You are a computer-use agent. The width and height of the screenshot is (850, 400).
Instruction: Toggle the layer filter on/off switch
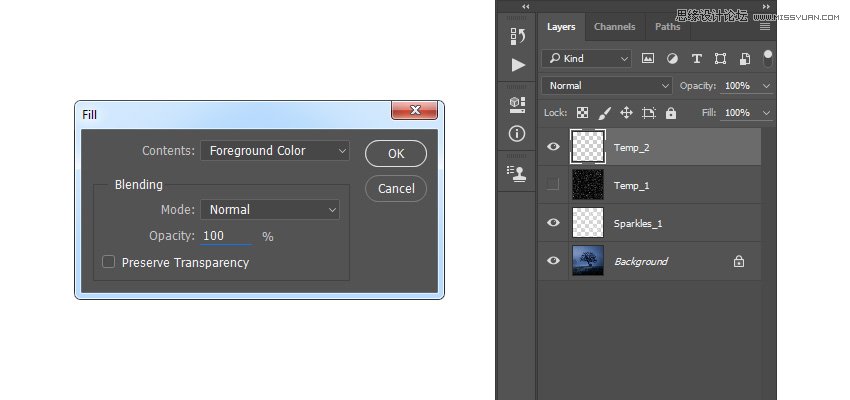tap(768, 59)
